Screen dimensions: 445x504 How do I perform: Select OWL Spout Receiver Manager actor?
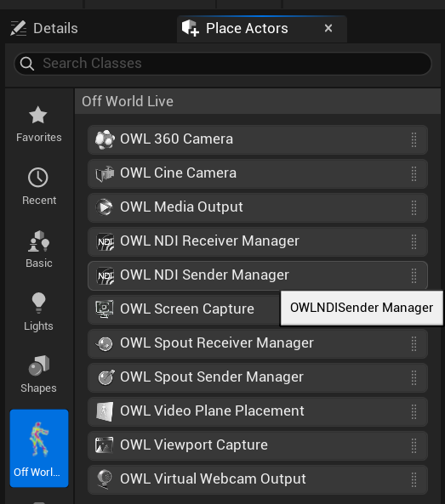[258, 343]
